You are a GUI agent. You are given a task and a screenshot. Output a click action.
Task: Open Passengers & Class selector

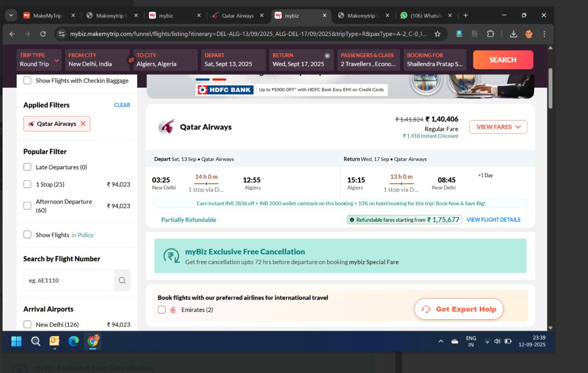[368, 60]
